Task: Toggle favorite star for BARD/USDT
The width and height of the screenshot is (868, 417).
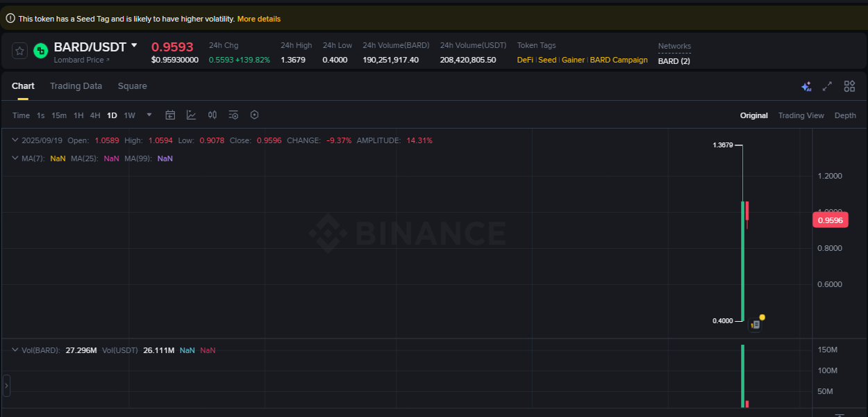Action: tap(19, 51)
